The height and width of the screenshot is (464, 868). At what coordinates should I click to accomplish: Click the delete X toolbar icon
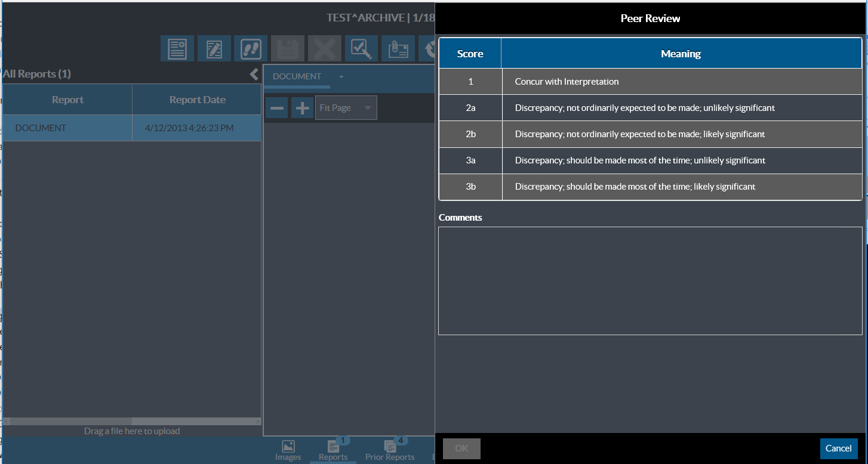click(x=325, y=48)
